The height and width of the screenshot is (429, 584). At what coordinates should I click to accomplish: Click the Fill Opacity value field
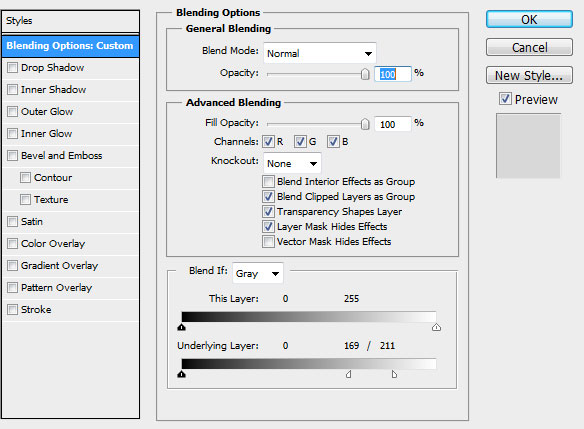pyautogui.click(x=393, y=124)
